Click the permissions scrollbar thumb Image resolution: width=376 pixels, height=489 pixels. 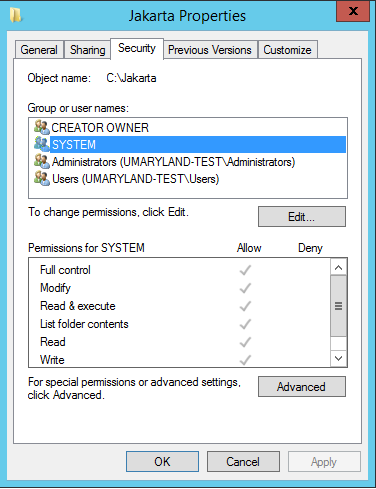338,306
